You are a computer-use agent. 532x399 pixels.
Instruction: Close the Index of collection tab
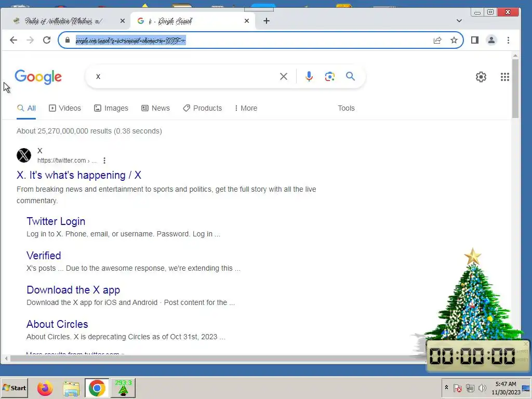[x=123, y=21]
